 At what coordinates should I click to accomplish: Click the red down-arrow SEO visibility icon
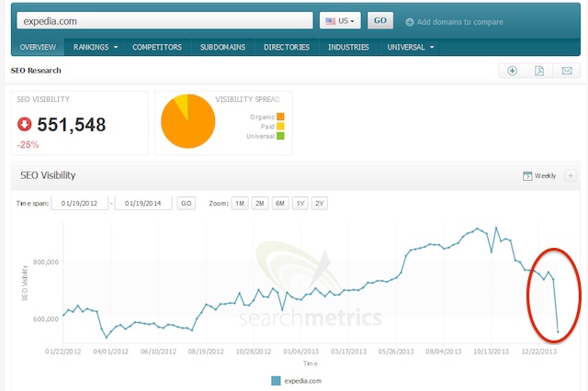coord(23,125)
